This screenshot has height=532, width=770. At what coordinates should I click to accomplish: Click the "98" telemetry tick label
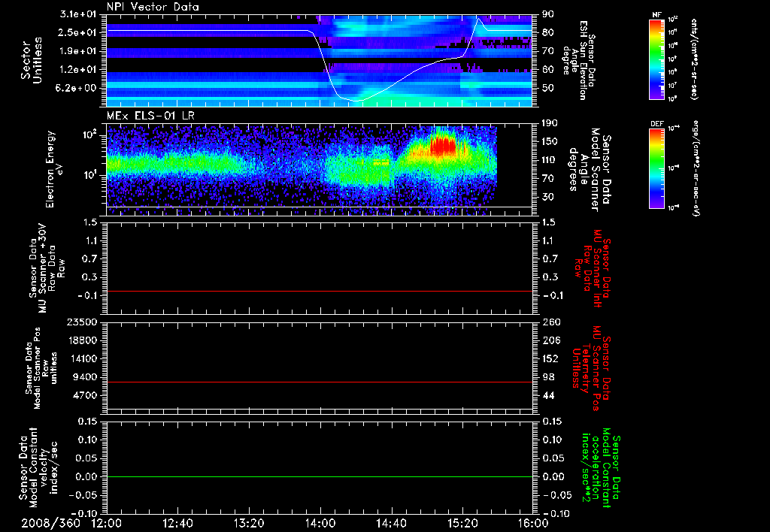(547, 377)
